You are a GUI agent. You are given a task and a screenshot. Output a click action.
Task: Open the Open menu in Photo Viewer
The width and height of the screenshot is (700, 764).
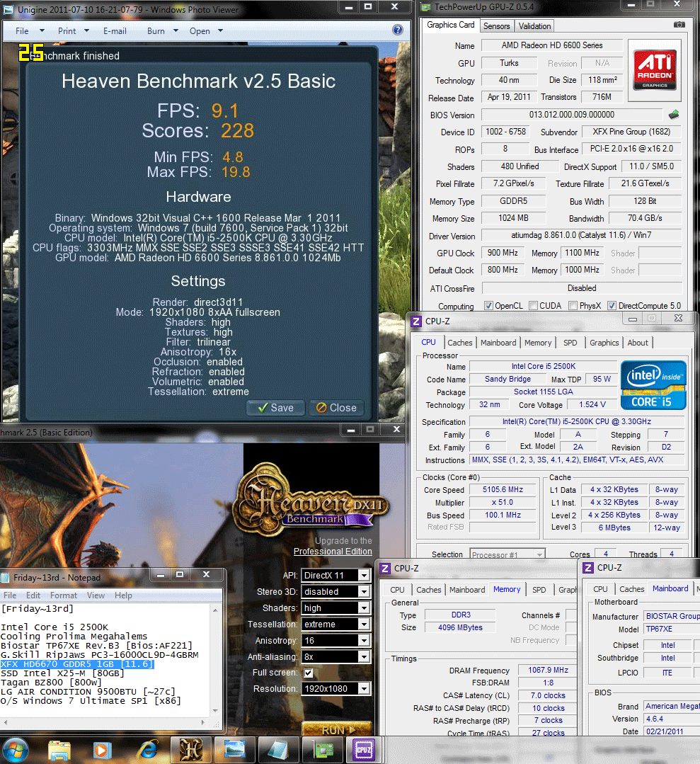[206, 30]
